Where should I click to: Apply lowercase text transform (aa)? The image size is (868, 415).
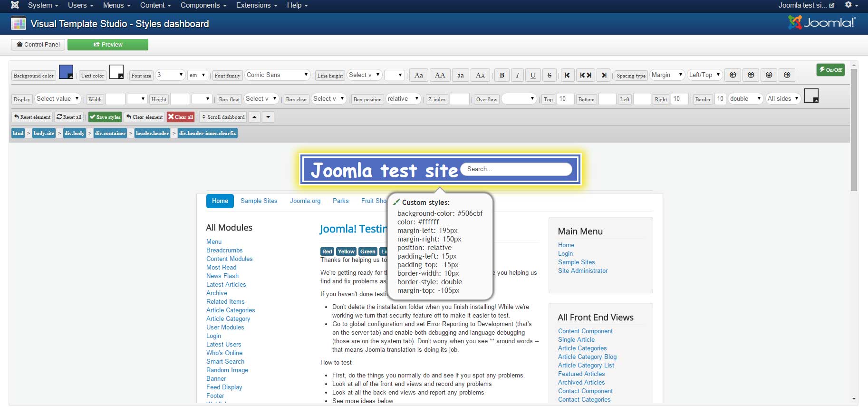point(461,75)
